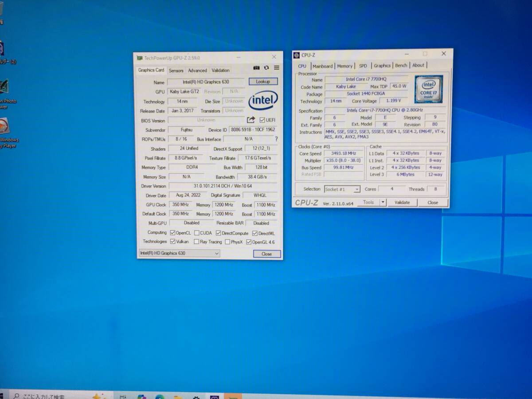Open the Memory tab in CPU-Z
This screenshot has width=532, height=399.
tap(344, 66)
